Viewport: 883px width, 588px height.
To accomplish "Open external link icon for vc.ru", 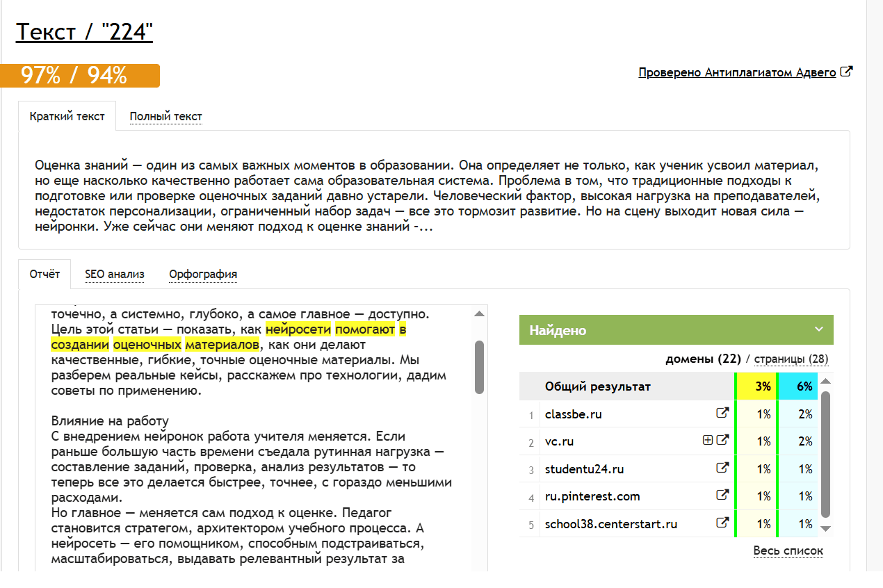I will (722, 440).
